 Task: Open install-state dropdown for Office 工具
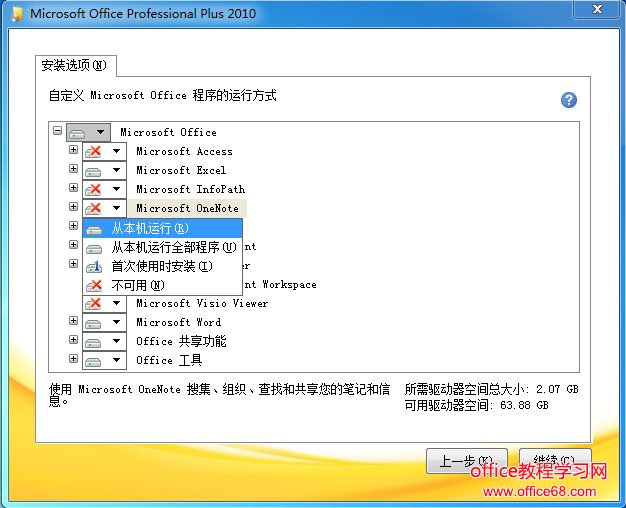105,360
